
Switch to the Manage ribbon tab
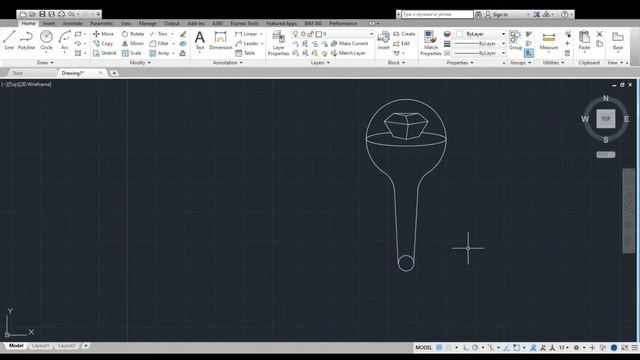pyautogui.click(x=147, y=23)
